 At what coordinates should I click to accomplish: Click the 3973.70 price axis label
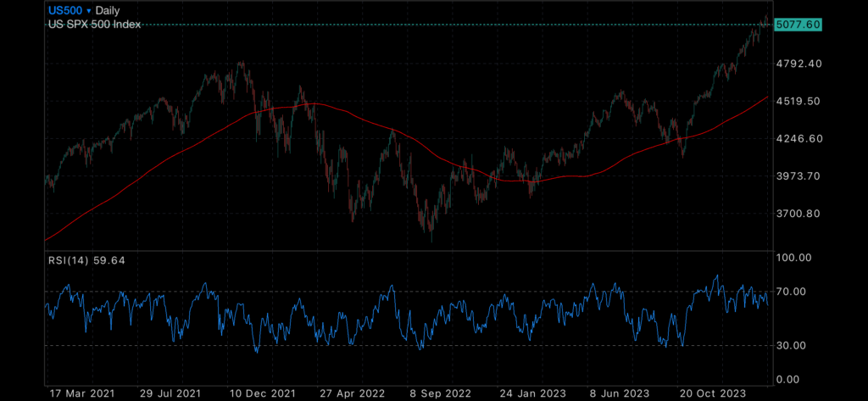798,176
